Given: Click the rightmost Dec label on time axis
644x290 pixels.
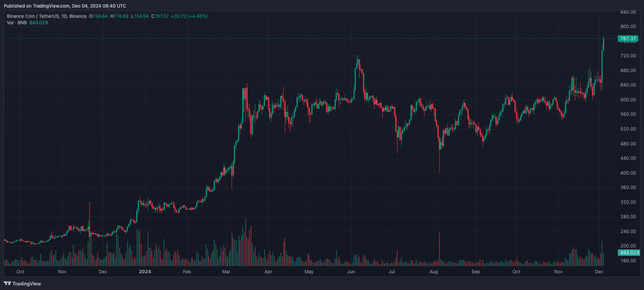Looking at the screenshot, I should pos(599,272).
